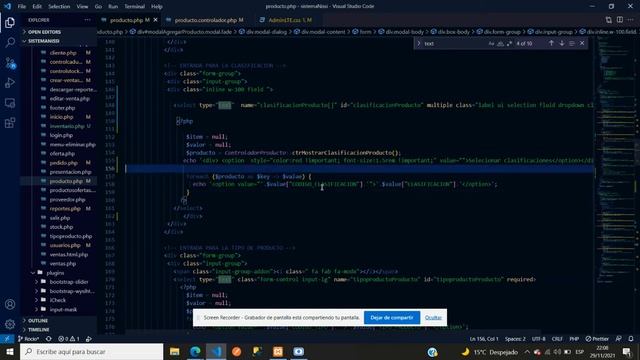Toggle Use Regular Expression in find widget
The height and width of the screenshot is (360, 640).
(509, 43)
